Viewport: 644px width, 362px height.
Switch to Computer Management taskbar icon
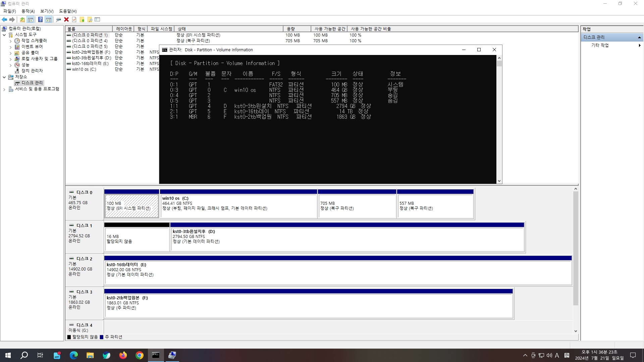(x=172, y=355)
